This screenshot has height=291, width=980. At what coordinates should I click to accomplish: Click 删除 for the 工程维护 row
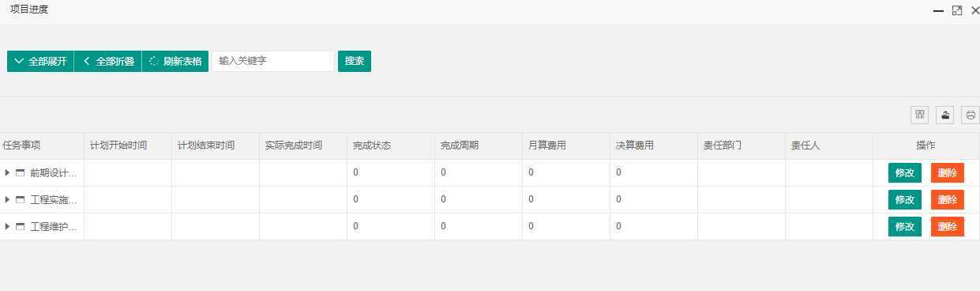(948, 227)
